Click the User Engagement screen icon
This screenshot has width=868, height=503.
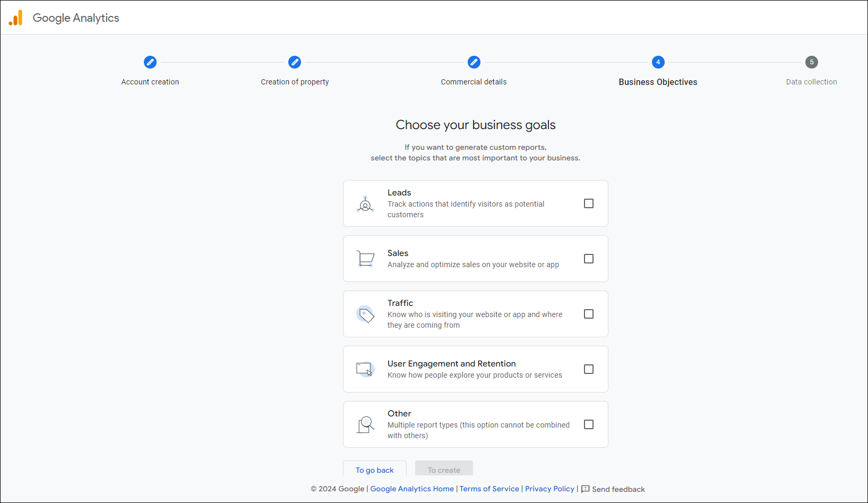point(365,369)
